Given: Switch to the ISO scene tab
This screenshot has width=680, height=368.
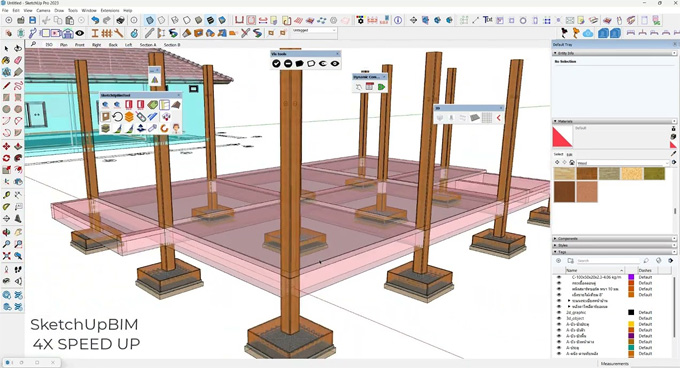Looking at the screenshot, I should 49,45.
